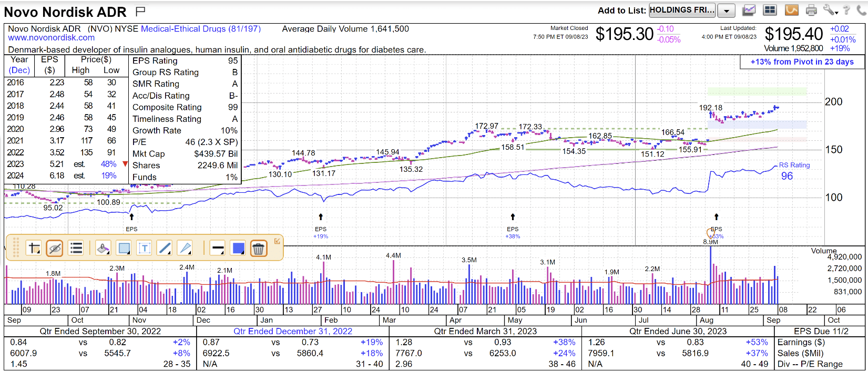Open the blue color swatch picker
This screenshot has width=868, height=372.
click(238, 248)
